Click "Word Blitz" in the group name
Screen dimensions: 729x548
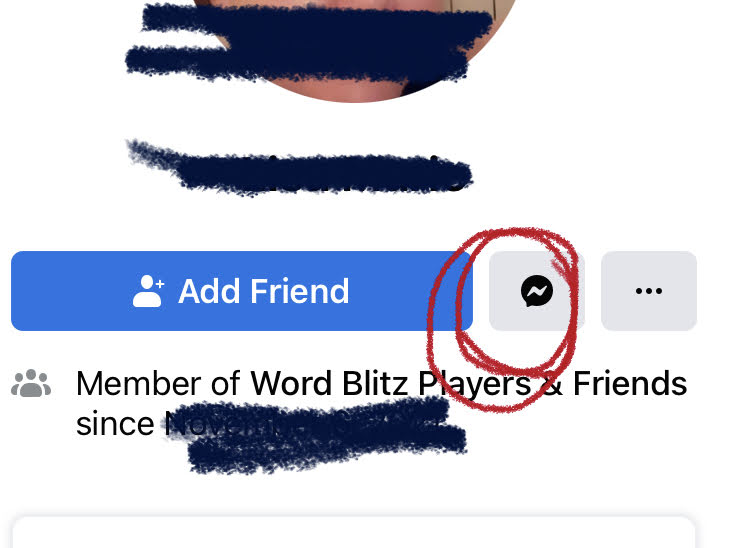tap(329, 384)
